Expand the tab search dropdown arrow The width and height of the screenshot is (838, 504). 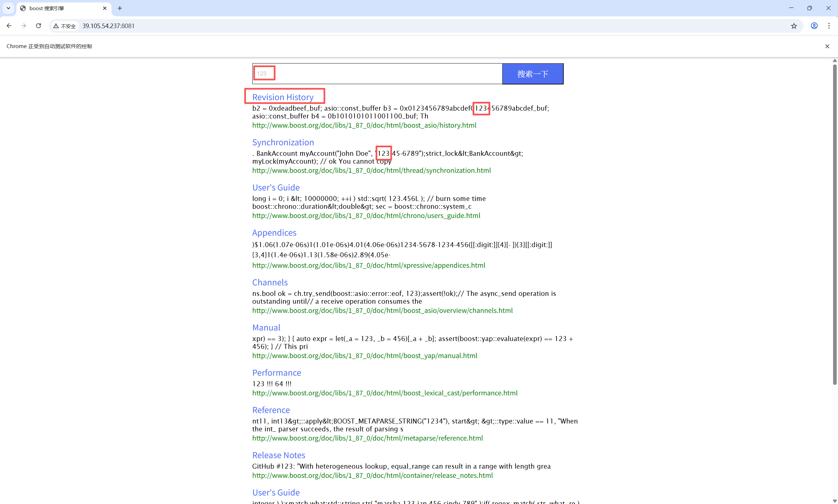click(9, 8)
